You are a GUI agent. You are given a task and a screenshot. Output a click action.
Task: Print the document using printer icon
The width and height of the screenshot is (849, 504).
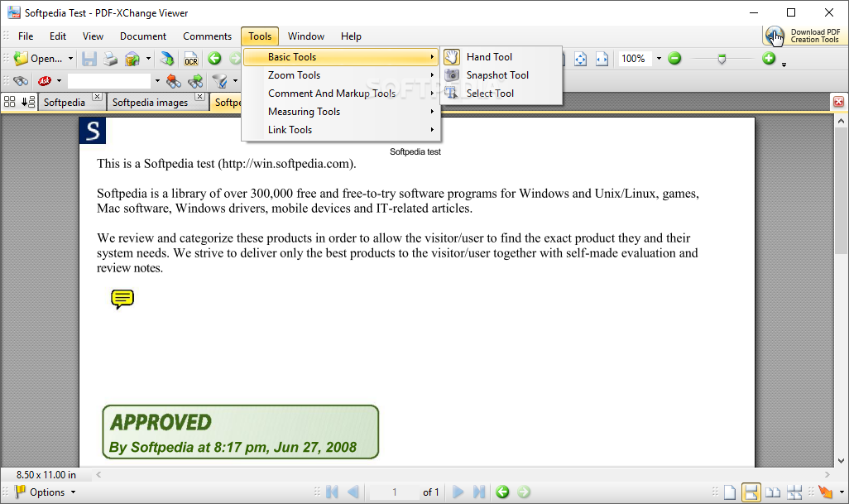click(110, 59)
